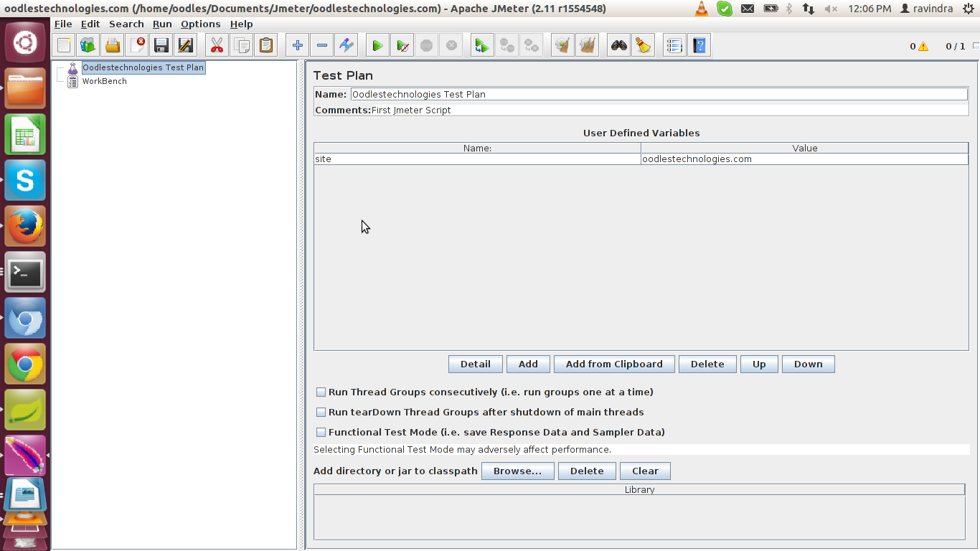Click the Down button

[x=808, y=364]
